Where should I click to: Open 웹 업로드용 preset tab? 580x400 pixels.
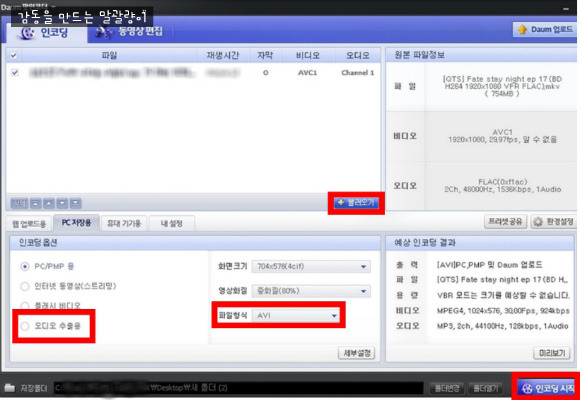coord(29,223)
